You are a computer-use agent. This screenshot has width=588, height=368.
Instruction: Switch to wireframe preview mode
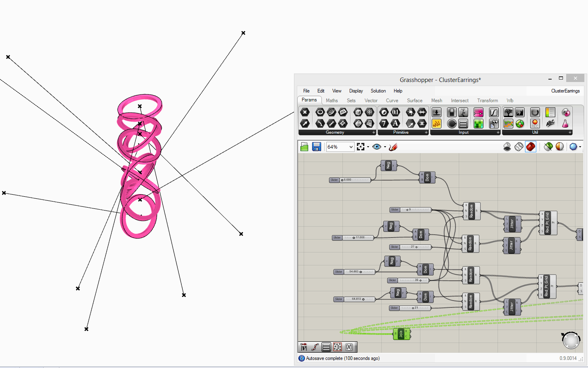519,147
